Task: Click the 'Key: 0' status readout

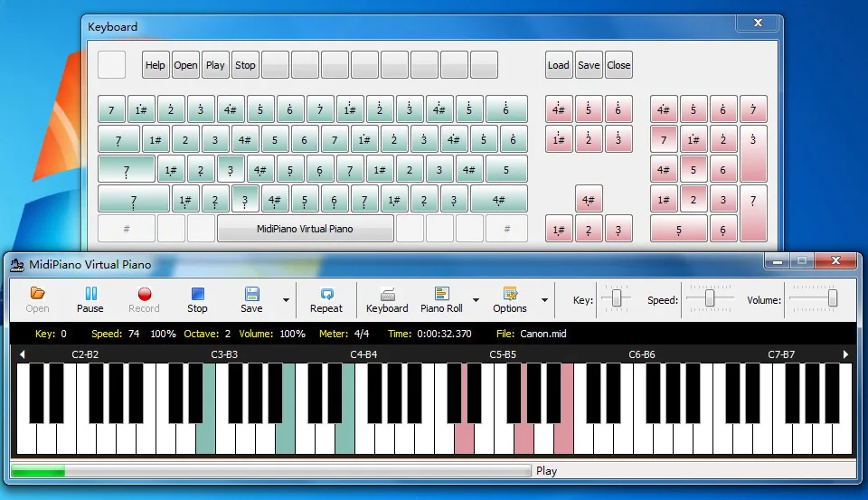Action: [51, 334]
